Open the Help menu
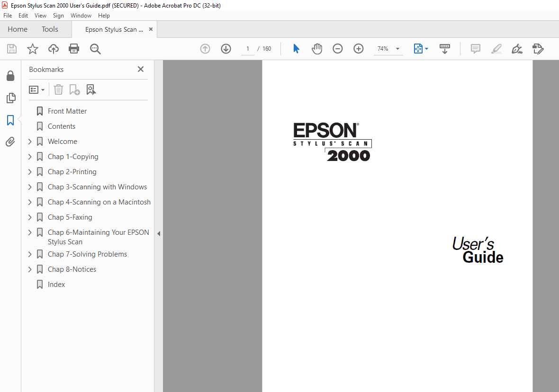The width and height of the screenshot is (559, 392). [104, 16]
